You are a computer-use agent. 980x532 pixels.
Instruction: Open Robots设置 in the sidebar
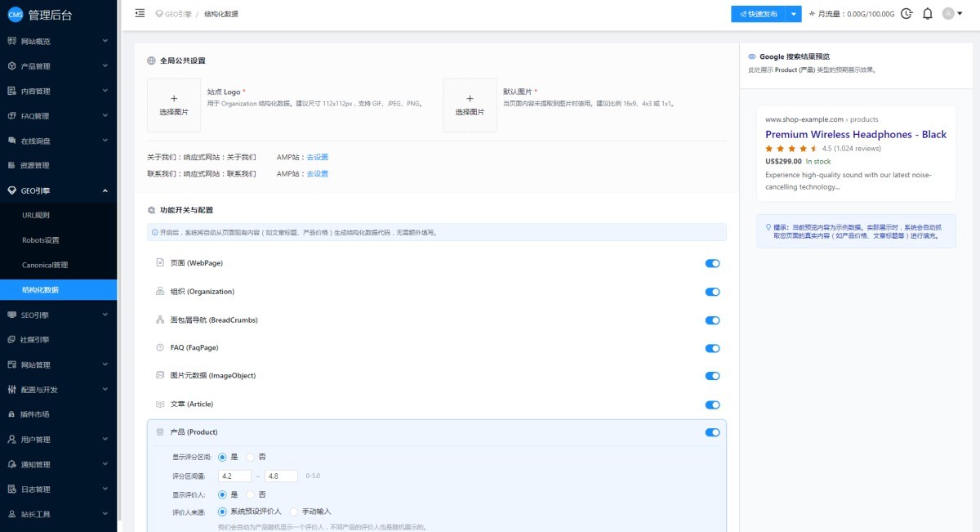click(41, 240)
